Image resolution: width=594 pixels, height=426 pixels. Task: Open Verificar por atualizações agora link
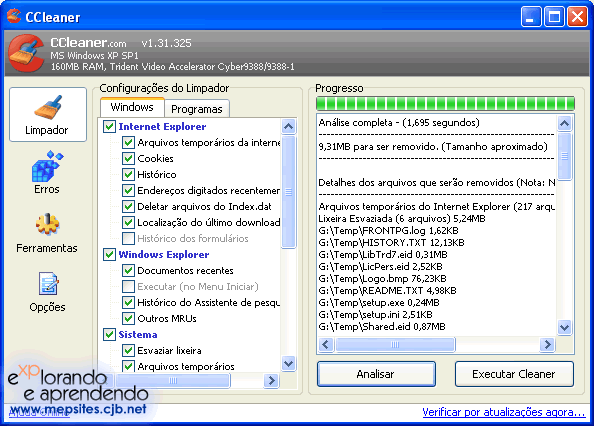[504, 412]
